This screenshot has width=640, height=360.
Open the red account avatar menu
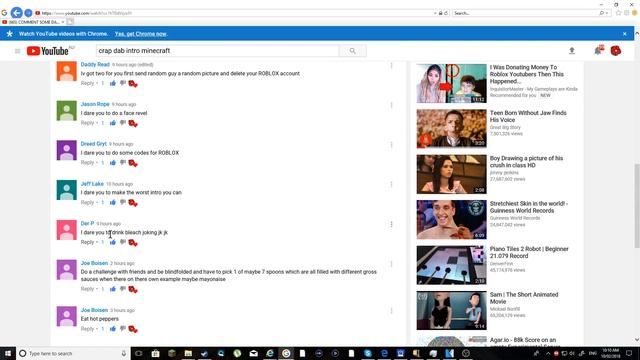pyautogui.click(x=616, y=51)
